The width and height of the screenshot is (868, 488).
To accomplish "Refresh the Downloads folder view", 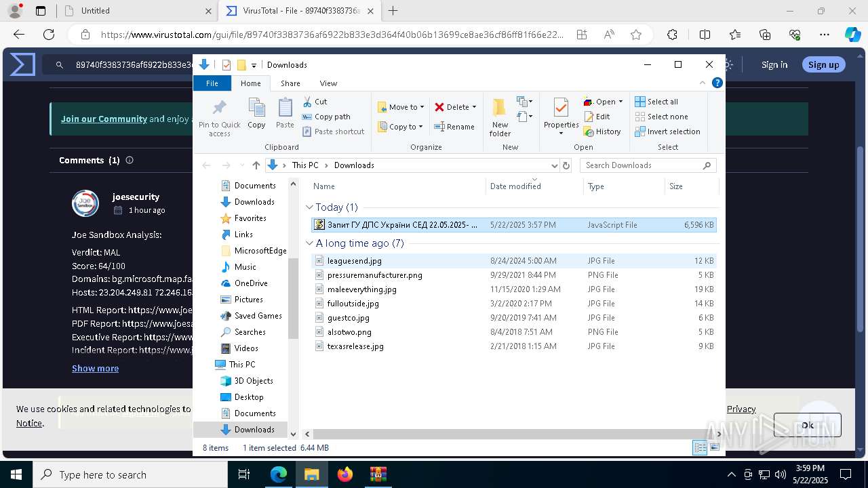I will [x=566, y=165].
